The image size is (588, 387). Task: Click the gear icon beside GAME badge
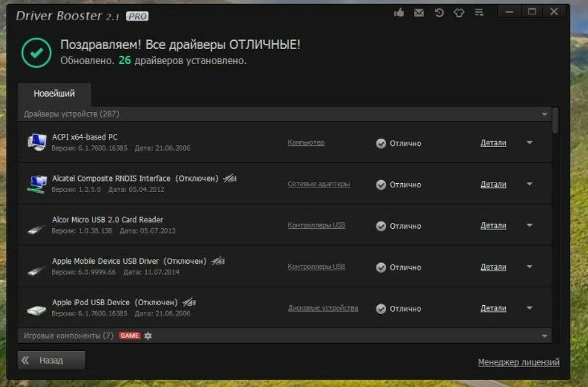pyautogui.click(x=148, y=335)
